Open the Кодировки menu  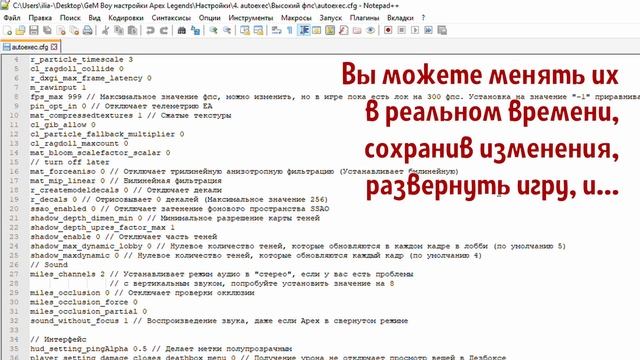[126, 18]
